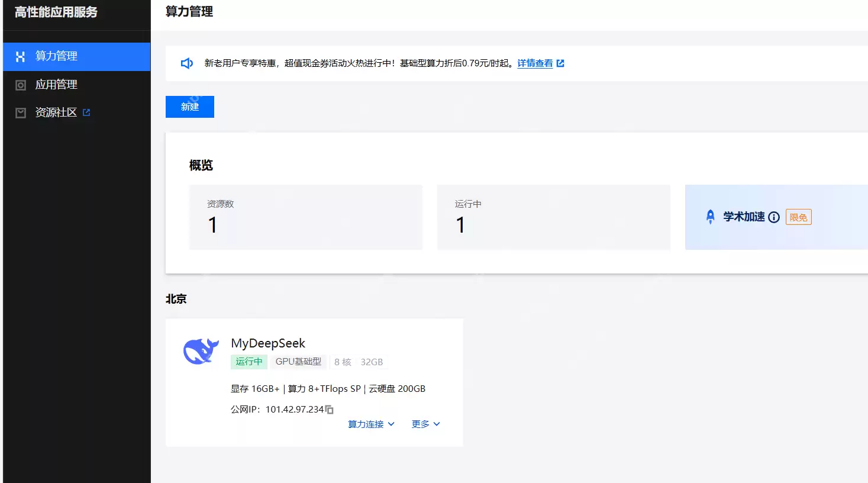Open the 详情查看 link
The image size is (868, 483).
tap(534, 63)
